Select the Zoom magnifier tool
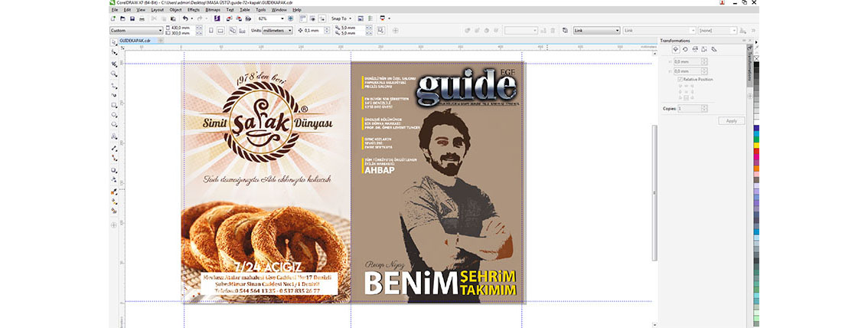 coord(114,74)
